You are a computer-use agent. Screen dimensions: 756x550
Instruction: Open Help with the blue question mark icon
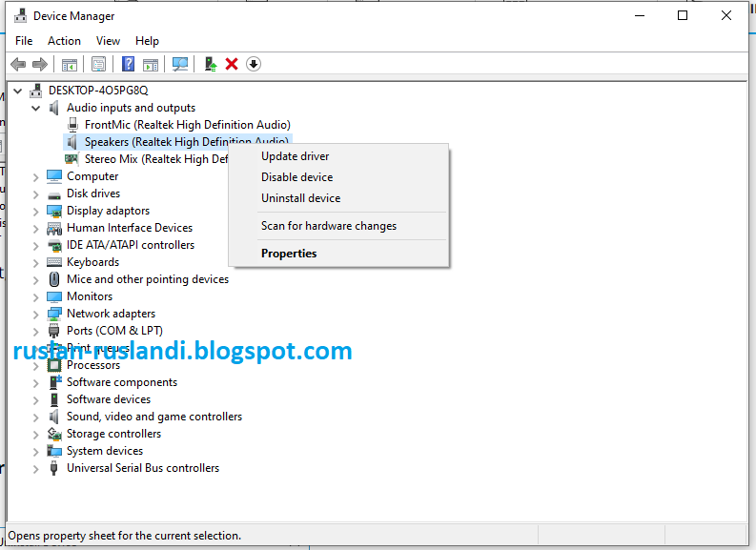click(129, 64)
